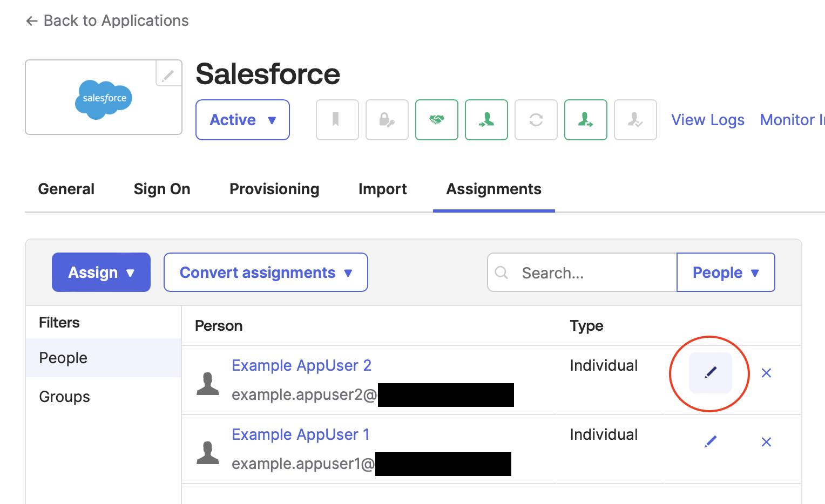825x504 pixels.
Task: Edit the Salesforce logo with pencil icon
Action: (168, 74)
